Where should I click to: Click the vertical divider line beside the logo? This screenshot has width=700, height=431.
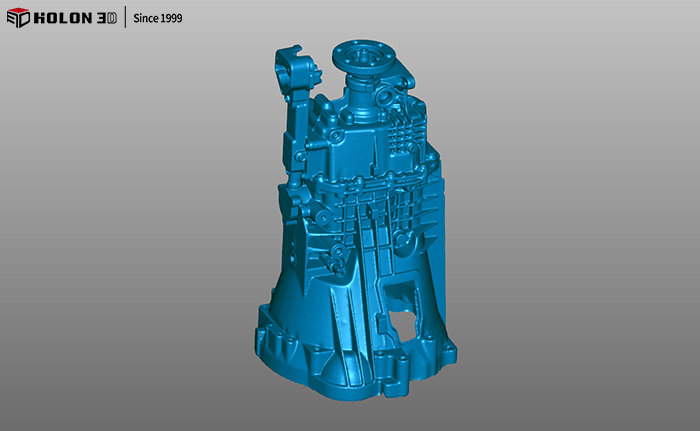(125, 19)
